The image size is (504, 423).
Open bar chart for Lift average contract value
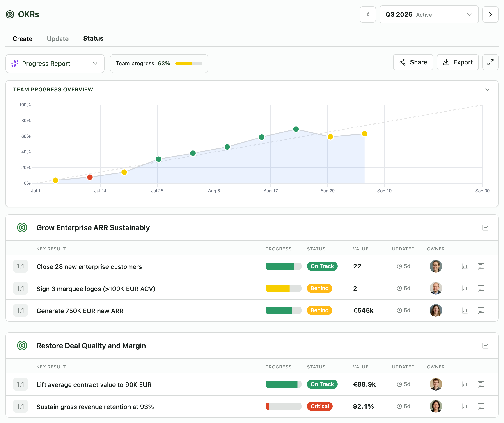tap(465, 384)
